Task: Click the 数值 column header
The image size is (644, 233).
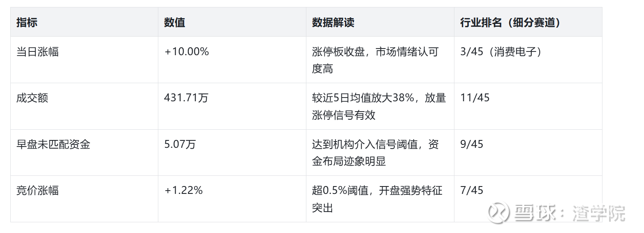Action: click(x=174, y=22)
